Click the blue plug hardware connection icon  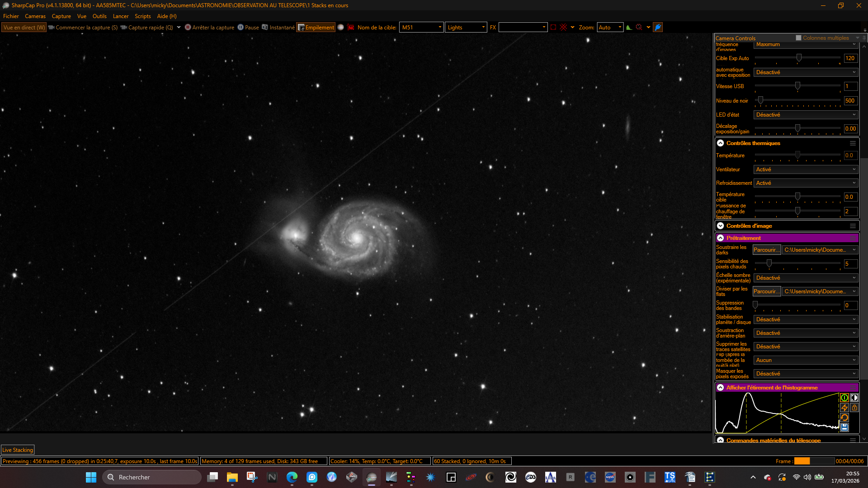tap(658, 28)
